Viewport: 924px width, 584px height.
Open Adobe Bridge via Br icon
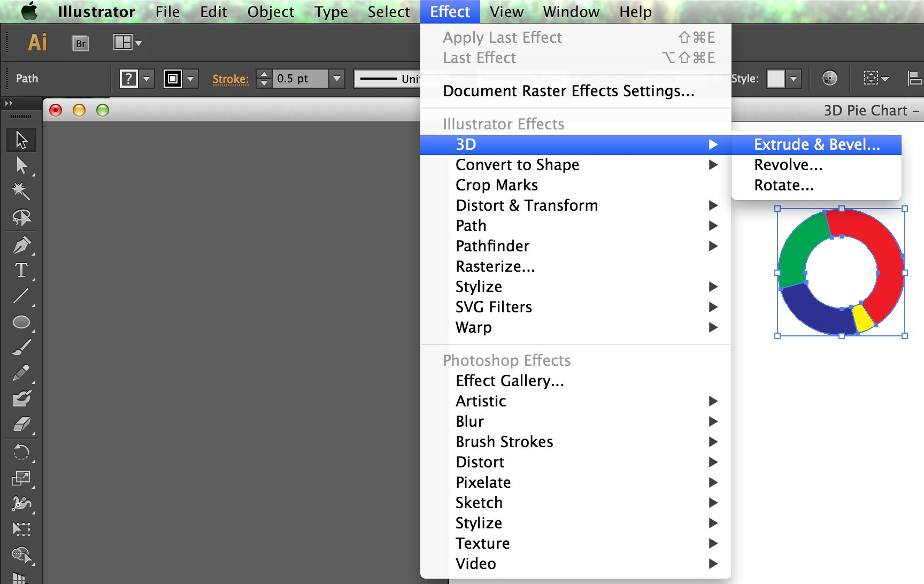click(x=80, y=43)
